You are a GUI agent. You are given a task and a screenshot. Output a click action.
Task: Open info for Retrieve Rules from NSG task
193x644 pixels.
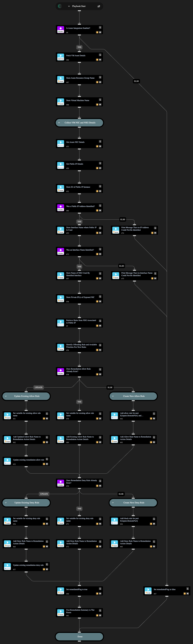[100, 321]
